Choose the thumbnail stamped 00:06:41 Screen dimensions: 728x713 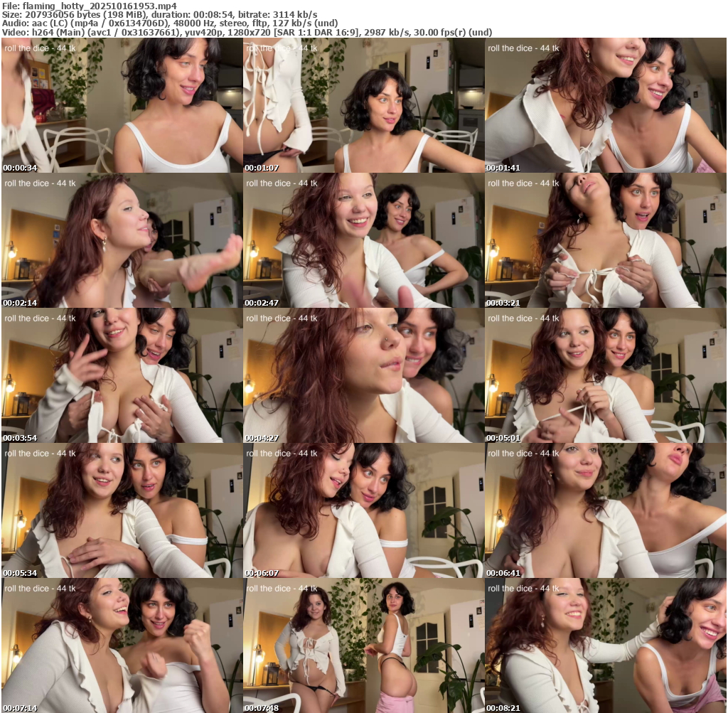tap(606, 510)
